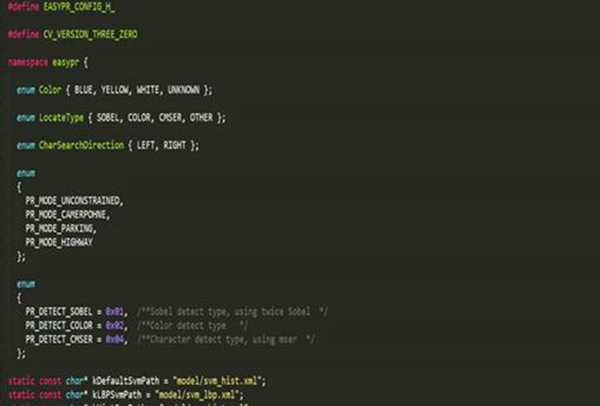This screenshot has height=406, width=600.
Task: Click the kDefaultSvmPath variable name
Action: (109, 381)
